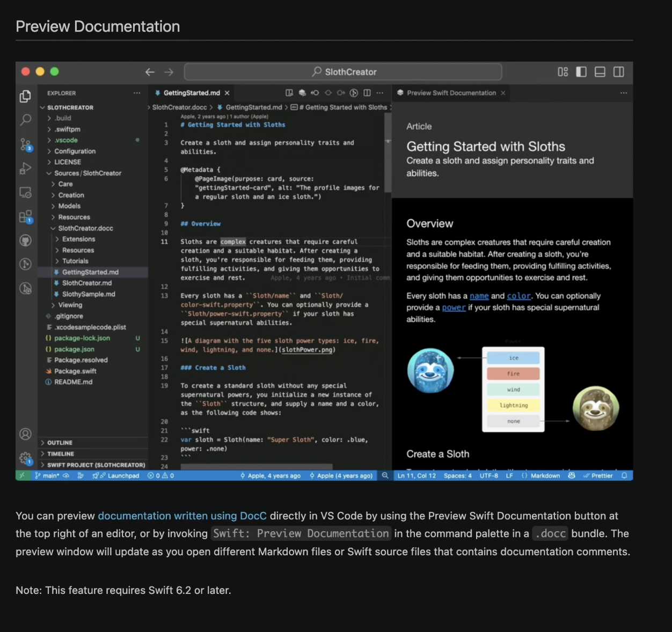Screen dimensions: 672x632
Task: Click the remote window status bar icon
Action: coord(22,475)
